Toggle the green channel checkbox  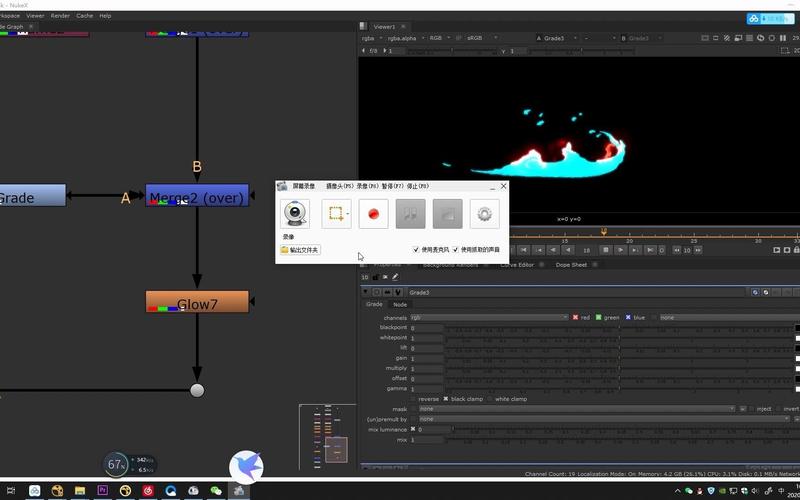point(598,317)
